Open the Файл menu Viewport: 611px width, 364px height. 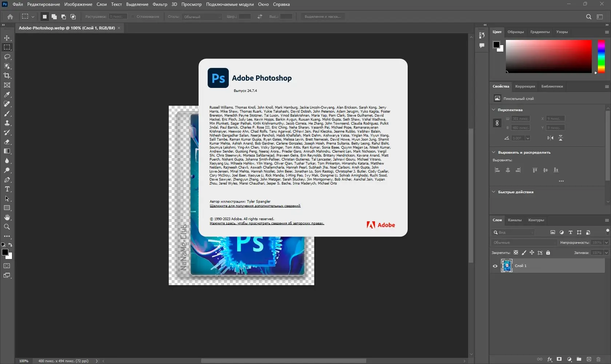[x=18, y=4]
